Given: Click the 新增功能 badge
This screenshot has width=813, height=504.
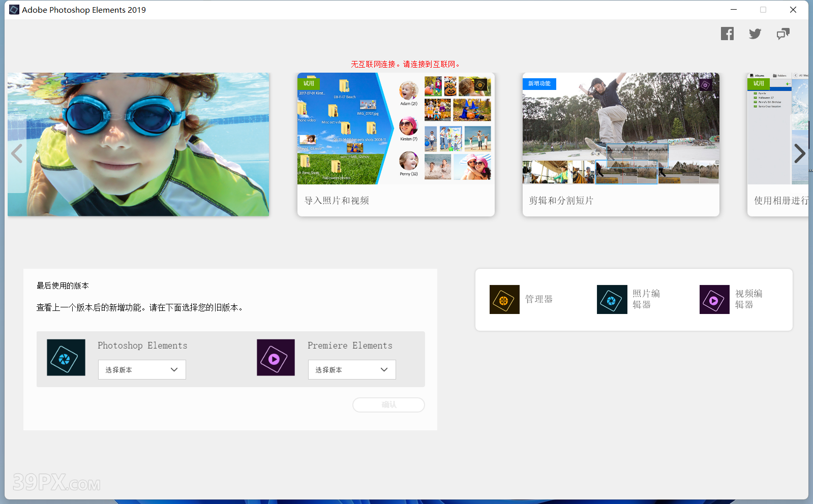Looking at the screenshot, I should point(539,84).
